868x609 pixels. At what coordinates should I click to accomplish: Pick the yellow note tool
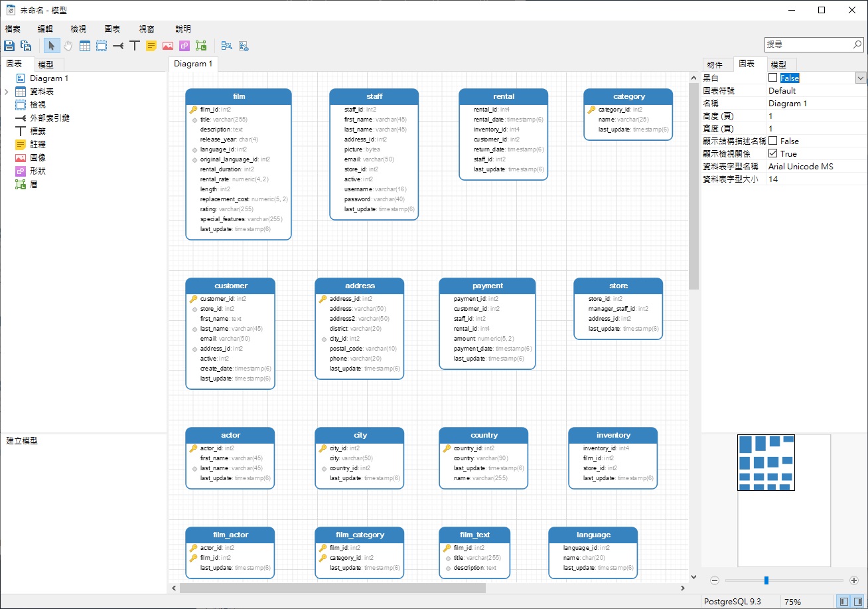click(x=151, y=46)
